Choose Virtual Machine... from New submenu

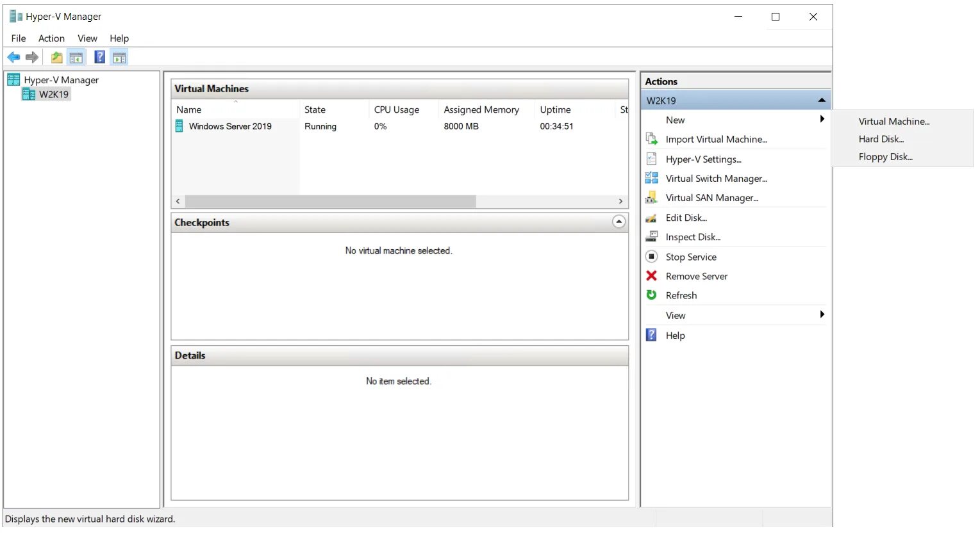[894, 121]
